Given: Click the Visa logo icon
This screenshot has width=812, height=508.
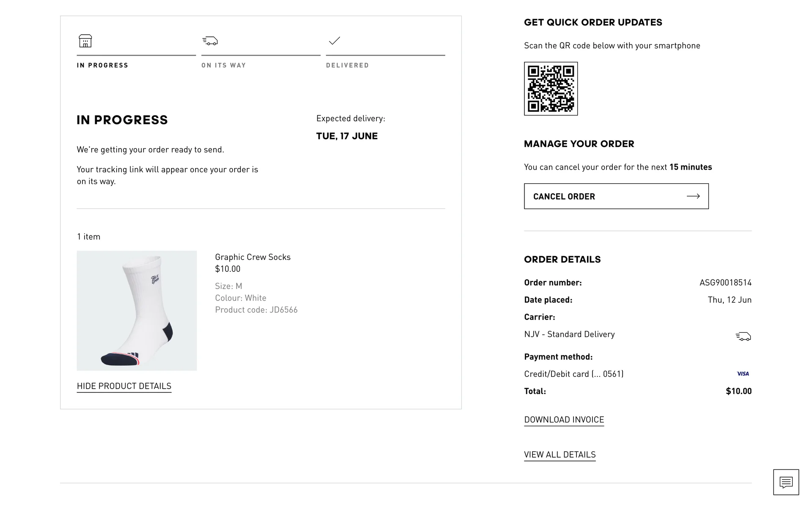Looking at the screenshot, I should click(x=743, y=374).
